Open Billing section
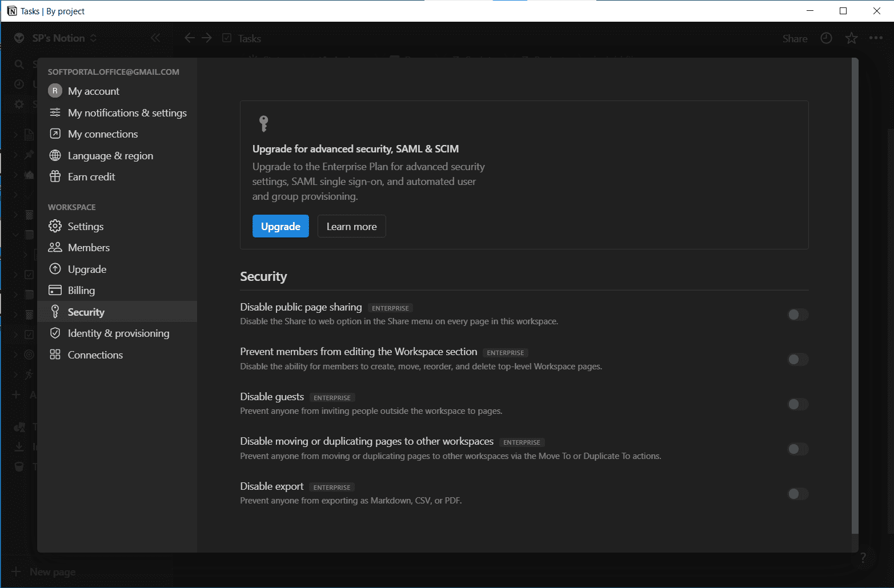Viewport: 894px width, 588px height. click(x=117, y=291)
